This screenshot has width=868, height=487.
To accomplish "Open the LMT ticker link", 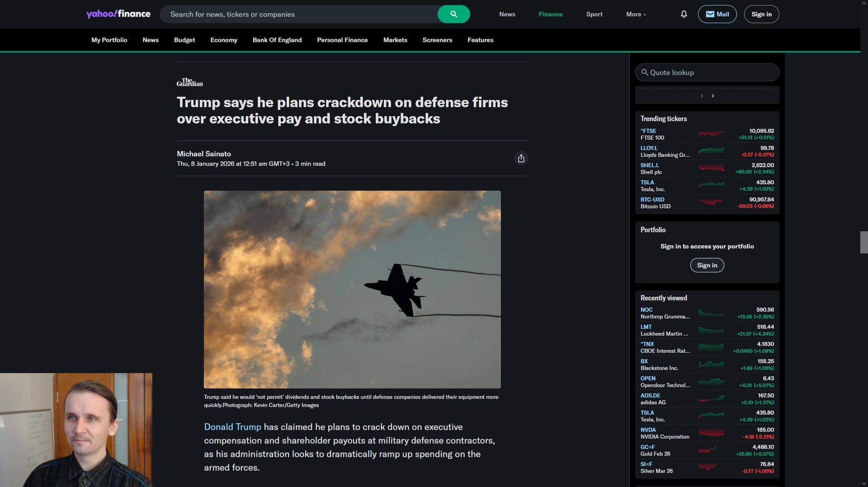I will [x=646, y=327].
